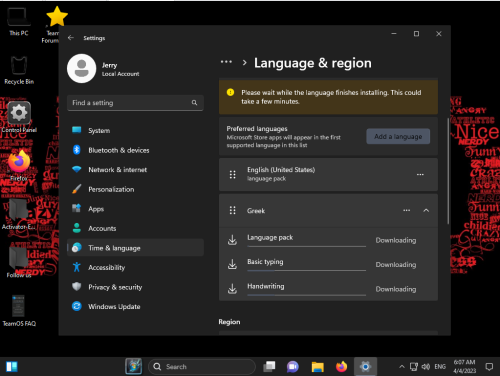Click the Add a language button

click(x=398, y=136)
